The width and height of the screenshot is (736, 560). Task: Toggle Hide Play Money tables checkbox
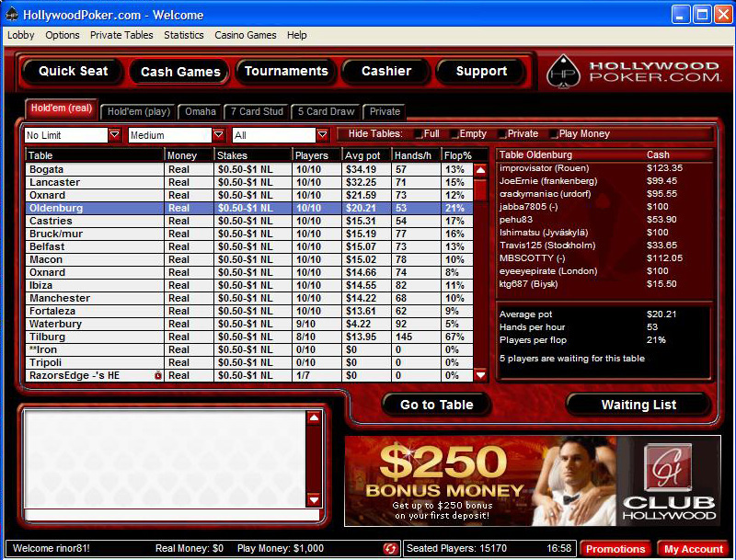pos(554,134)
